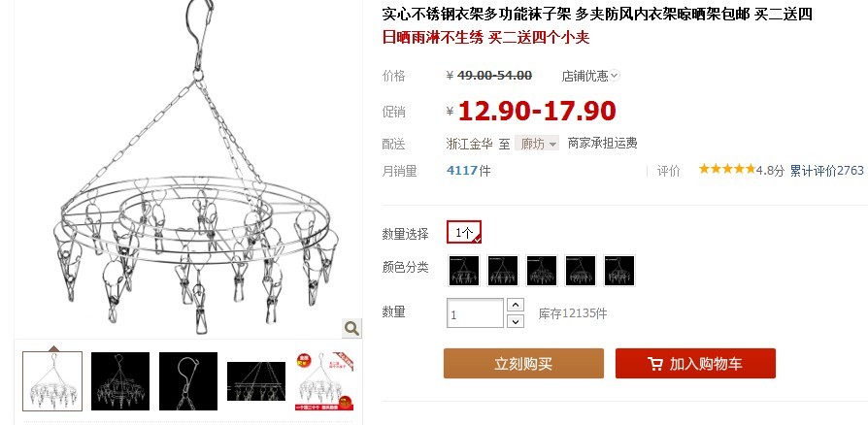Decrease quantity with the down arrow
The width and height of the screenshot is (868, 425).
point(516,321)
